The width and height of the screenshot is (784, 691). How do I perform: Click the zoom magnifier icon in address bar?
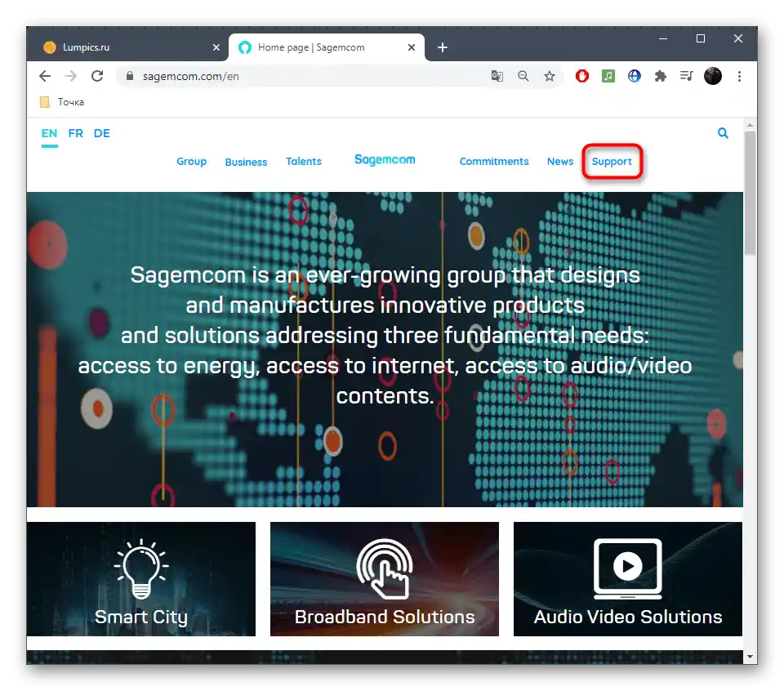pyautogui.click(x=523, y=76)
